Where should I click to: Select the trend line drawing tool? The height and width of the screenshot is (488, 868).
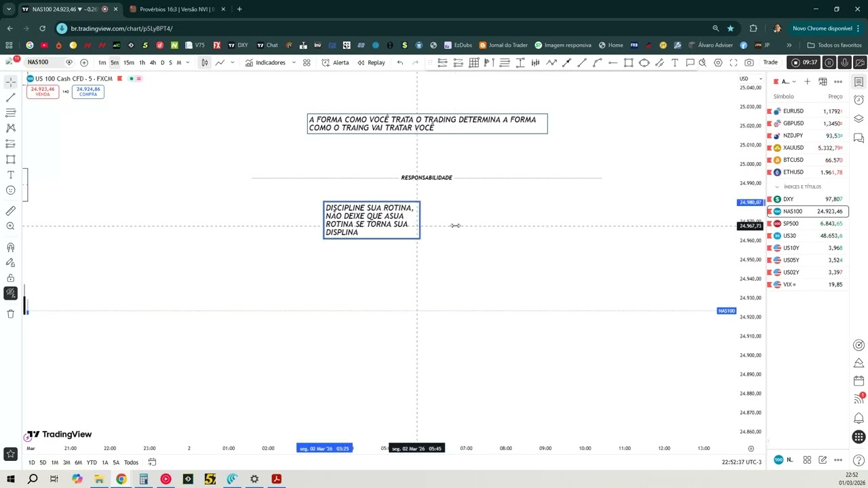(10, 98)
